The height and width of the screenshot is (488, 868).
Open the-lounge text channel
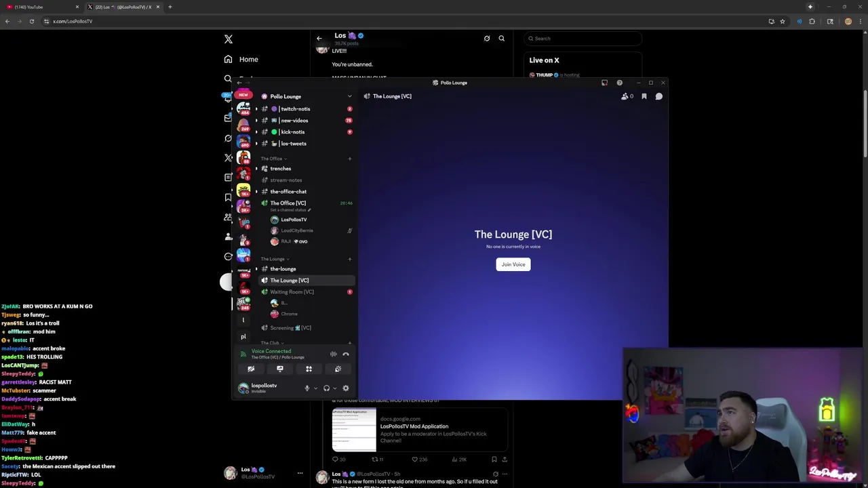tap(305, 269)
